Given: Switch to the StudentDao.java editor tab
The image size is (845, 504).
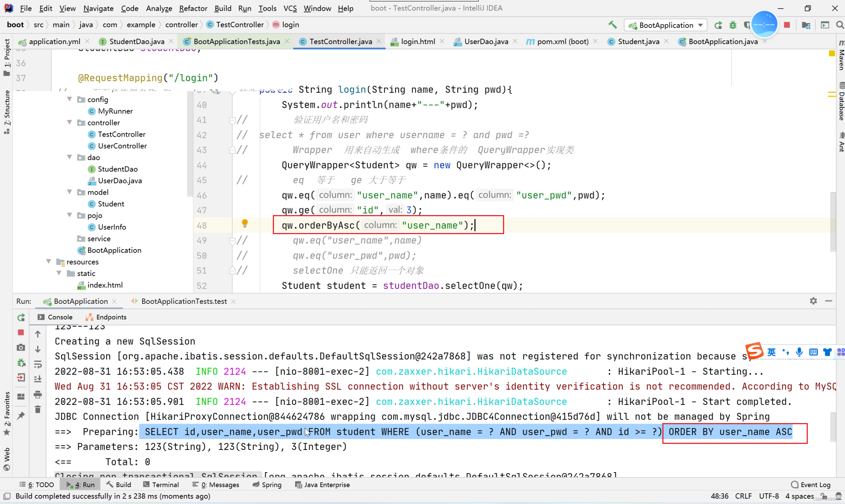Looking at the screenshot, I should click(x=136, y=42).
